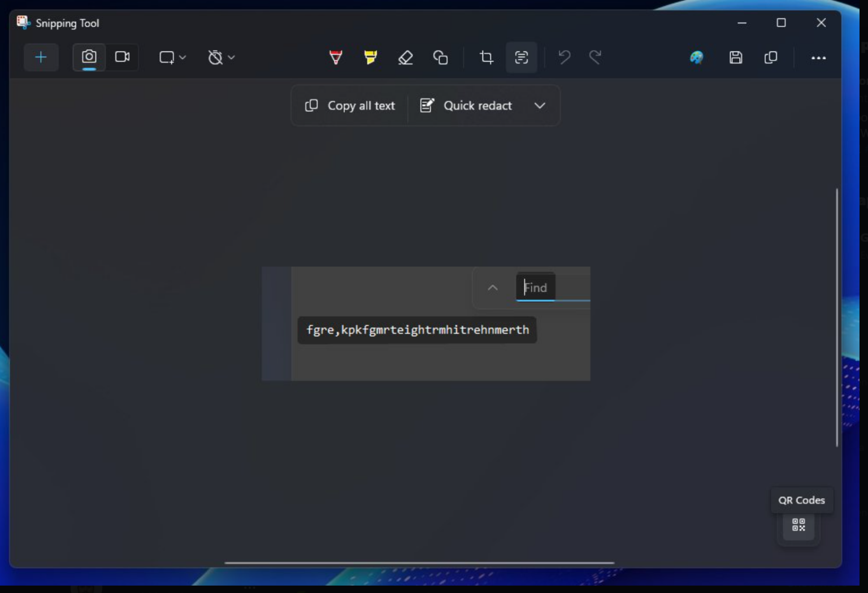Toggle the text actions mode
This screenshot has height=593, width=868.
coord(521,57)
